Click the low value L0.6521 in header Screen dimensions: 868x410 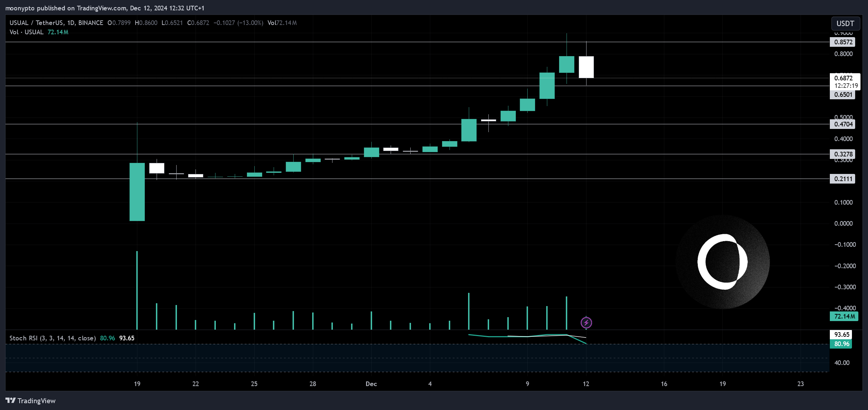pyautogui.click(x=172, y=23)
